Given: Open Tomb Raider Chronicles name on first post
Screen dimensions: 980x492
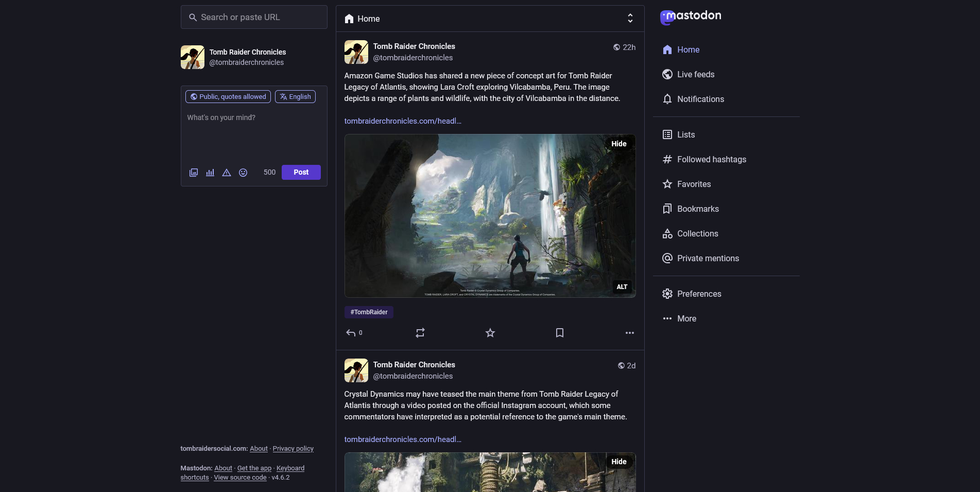Looking at the screenshot, I should (x=414, y=46).
